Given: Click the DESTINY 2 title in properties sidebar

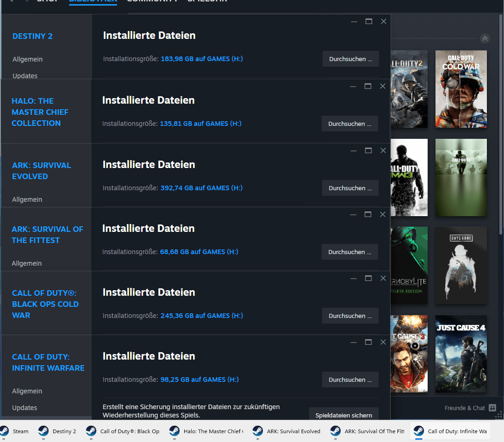Looking at the screenshot, I should 32,36.
